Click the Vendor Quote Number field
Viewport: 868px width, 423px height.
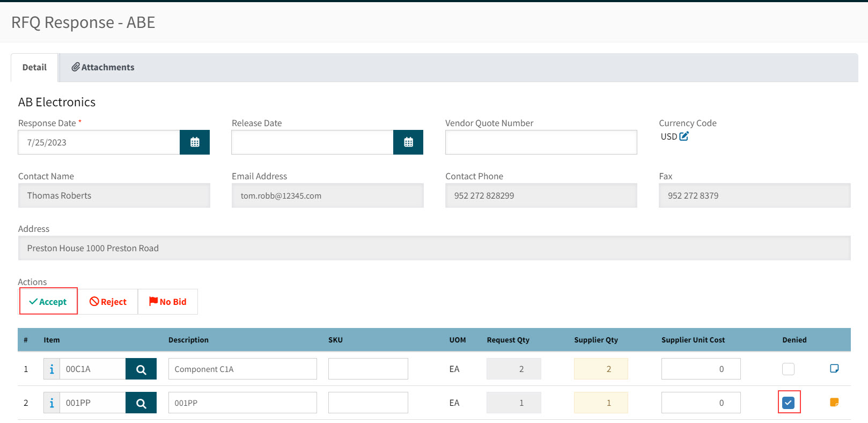541,142
